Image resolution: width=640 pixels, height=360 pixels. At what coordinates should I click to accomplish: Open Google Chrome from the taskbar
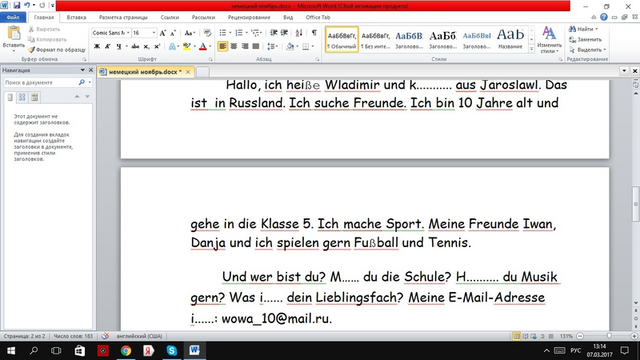(126, 351)
